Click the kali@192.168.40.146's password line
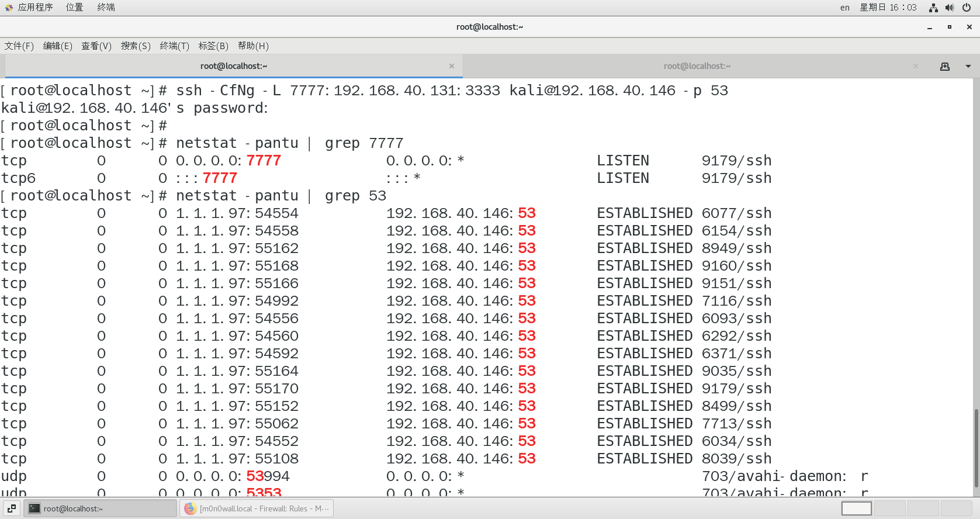Image resolution: width=980 pixels, height=519 pixels. [134, 108]
